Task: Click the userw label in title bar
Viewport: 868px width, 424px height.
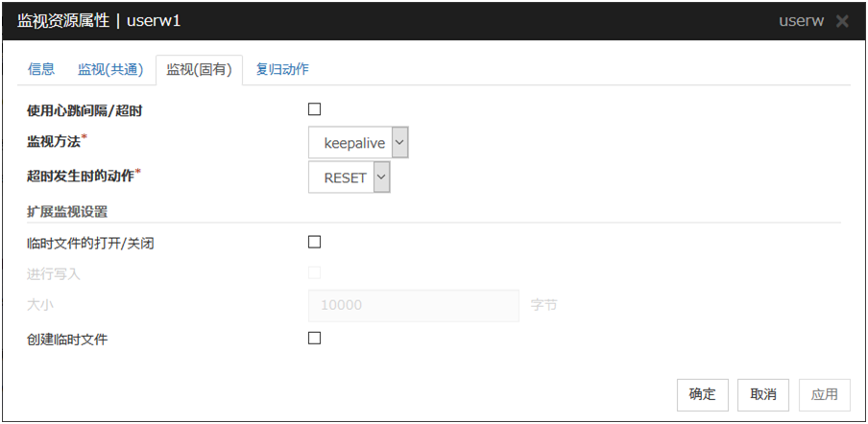Action: (x=803, y=21)
